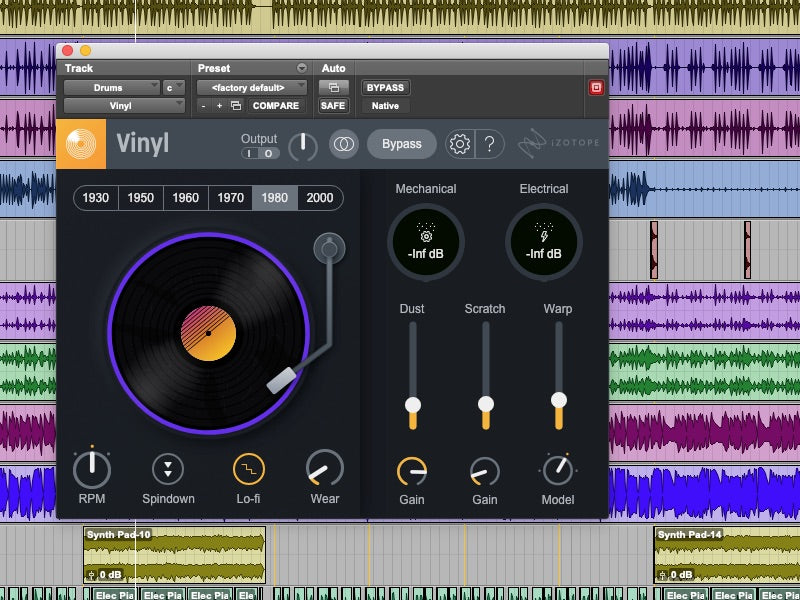Open the Preset menu circular arrow
800x600 pixels.
click(302, 68)
